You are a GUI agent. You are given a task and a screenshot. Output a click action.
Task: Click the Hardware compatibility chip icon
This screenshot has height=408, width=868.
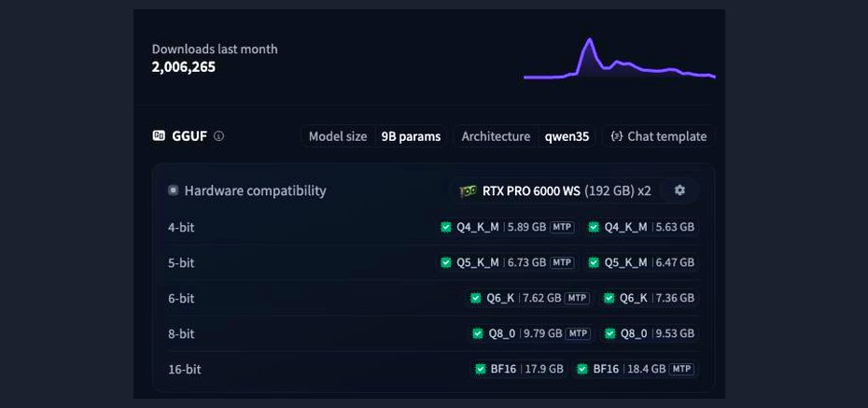pos(174,190)
